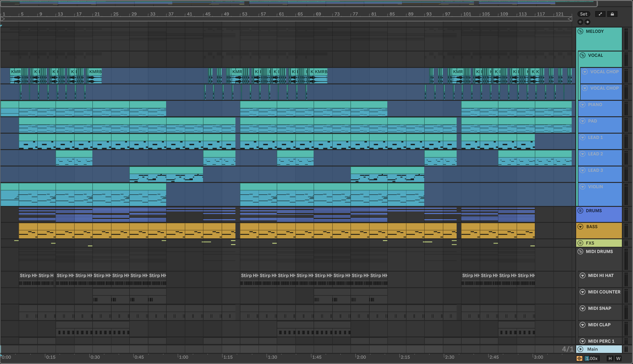Unfold the MIDI HI HAT track

[583, 275]
